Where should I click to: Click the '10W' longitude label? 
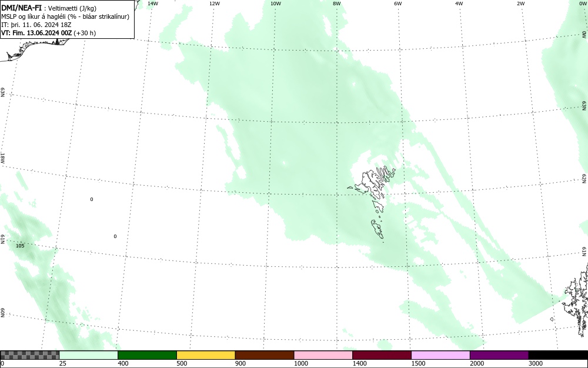click(x=276, y=4)
